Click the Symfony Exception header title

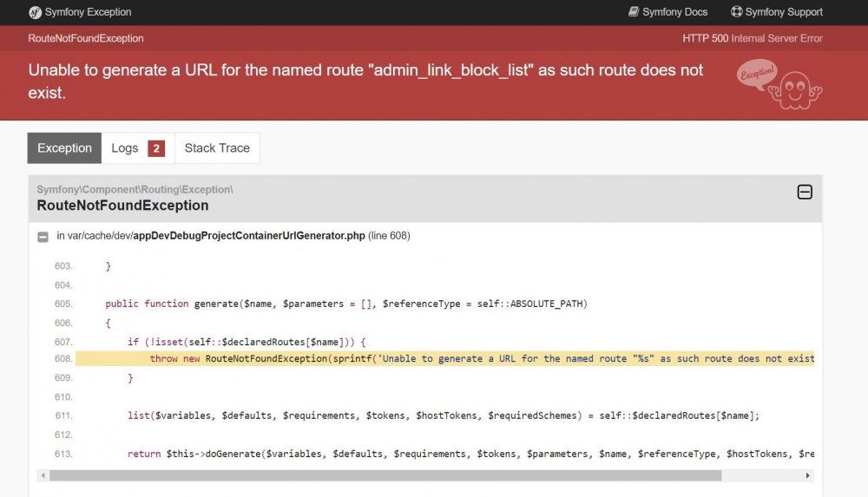[x=89, y=12]
